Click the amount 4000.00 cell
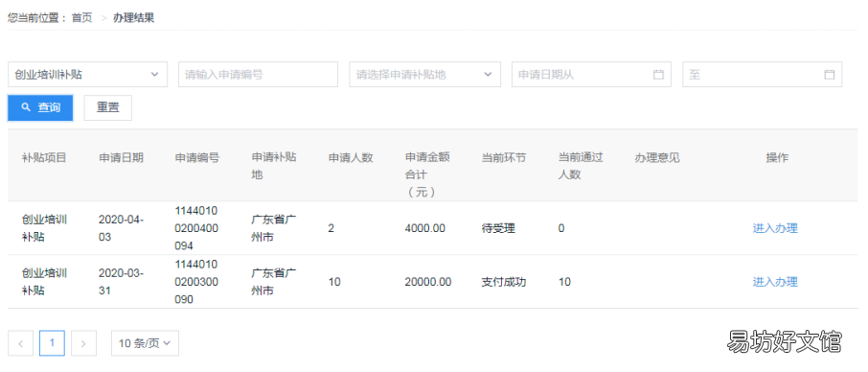Viewport: 868px width, 372px height. (x=425, y=228)
